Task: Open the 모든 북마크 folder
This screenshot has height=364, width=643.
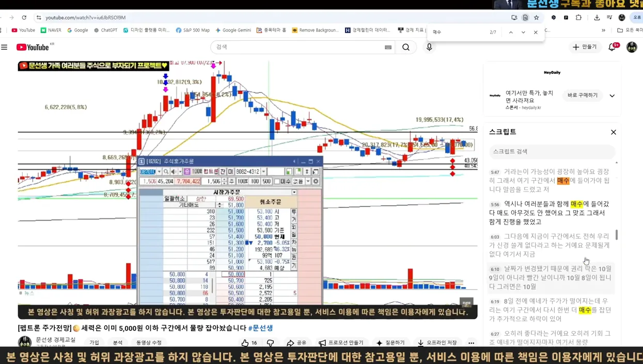Action: tap(630, 30)
